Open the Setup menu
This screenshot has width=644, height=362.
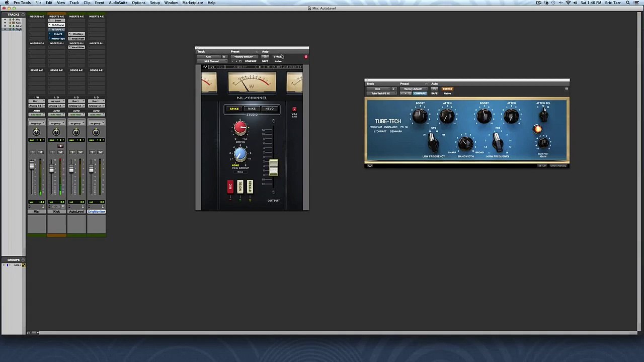(155, 3)
